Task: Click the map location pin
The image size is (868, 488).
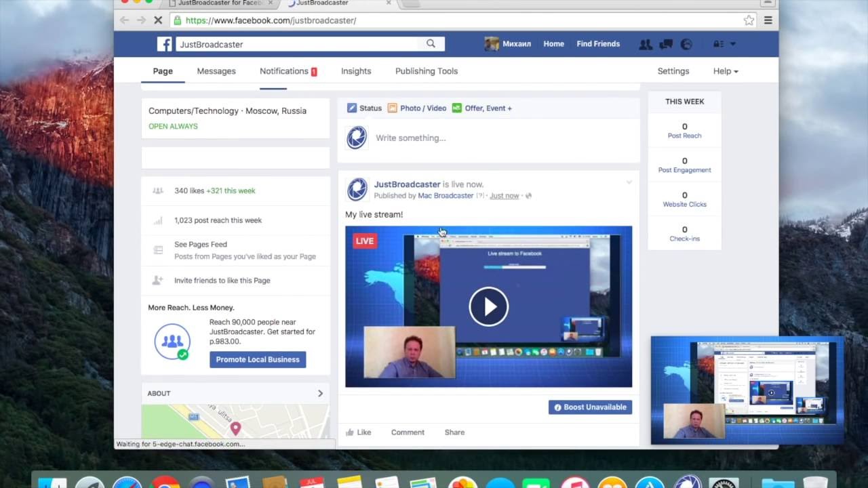Action: (235, 428)
